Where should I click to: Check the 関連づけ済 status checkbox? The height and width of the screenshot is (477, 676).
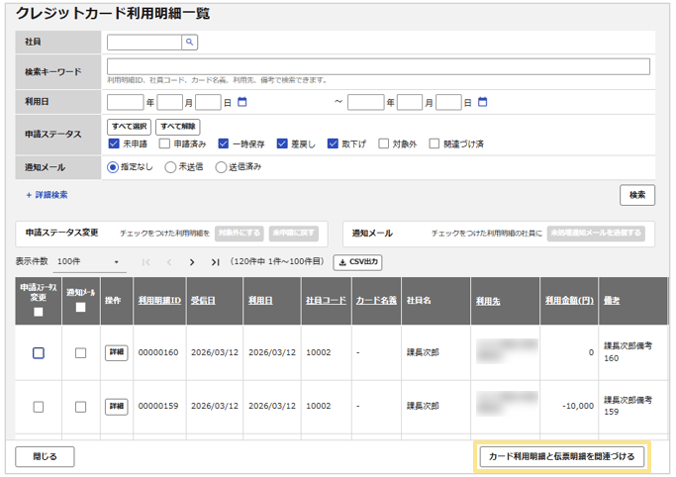(x=434, y=144)
